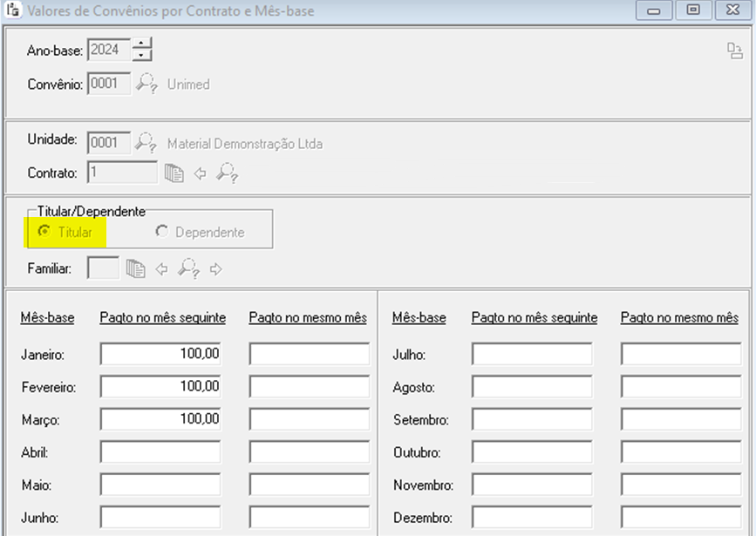This screenshot has height=536, width=756.
Task: Click the window system menu icon in title bar
Action: click(12, 10)
